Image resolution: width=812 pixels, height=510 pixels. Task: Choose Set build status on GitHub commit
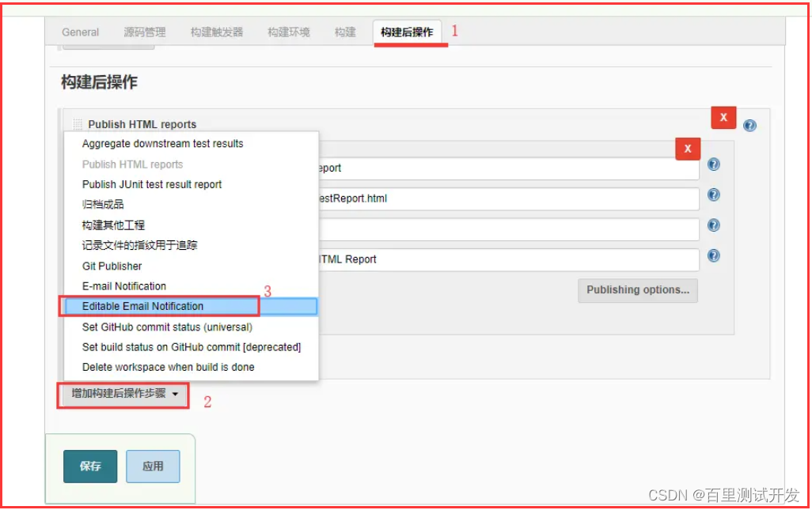(191, 347)
